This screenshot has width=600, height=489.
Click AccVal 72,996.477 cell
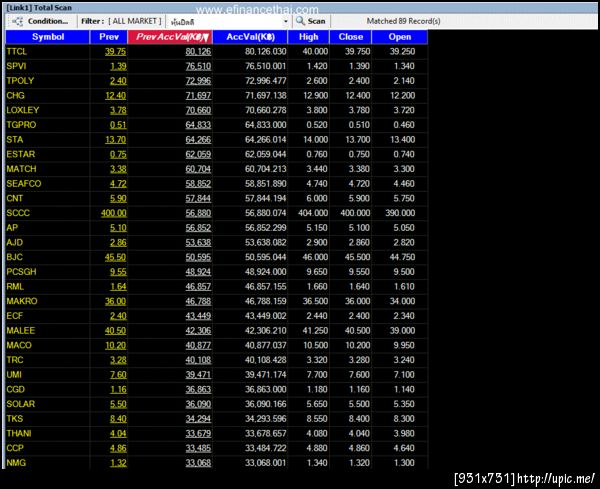pyautogui.click(x=266, y=81)
